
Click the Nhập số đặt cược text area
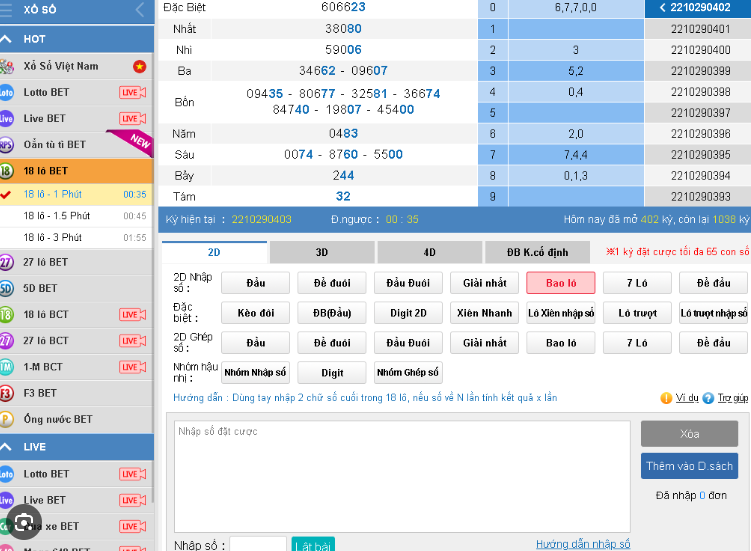(x=402, y=475)
